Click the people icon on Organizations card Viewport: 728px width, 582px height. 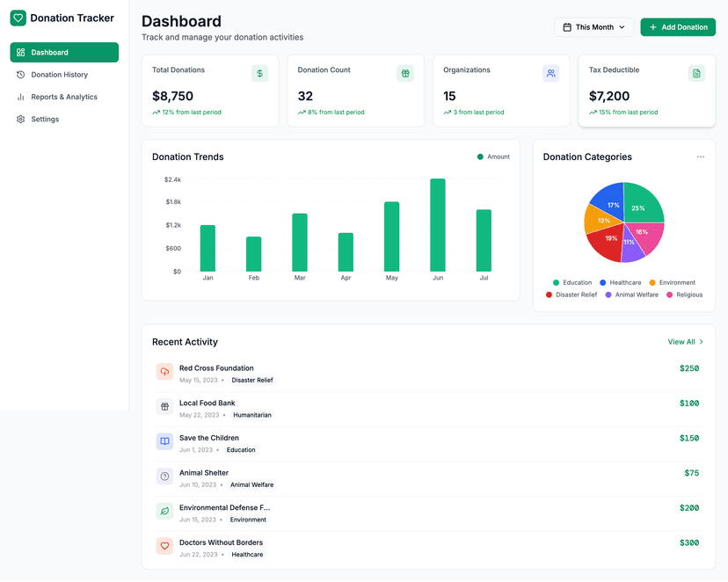click(x=550, y=73)
